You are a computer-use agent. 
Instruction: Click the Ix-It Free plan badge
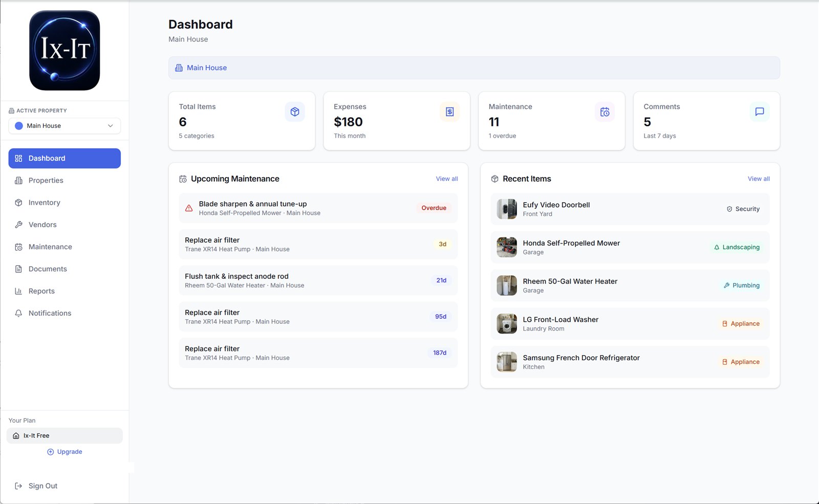click(x=64, y=436)
